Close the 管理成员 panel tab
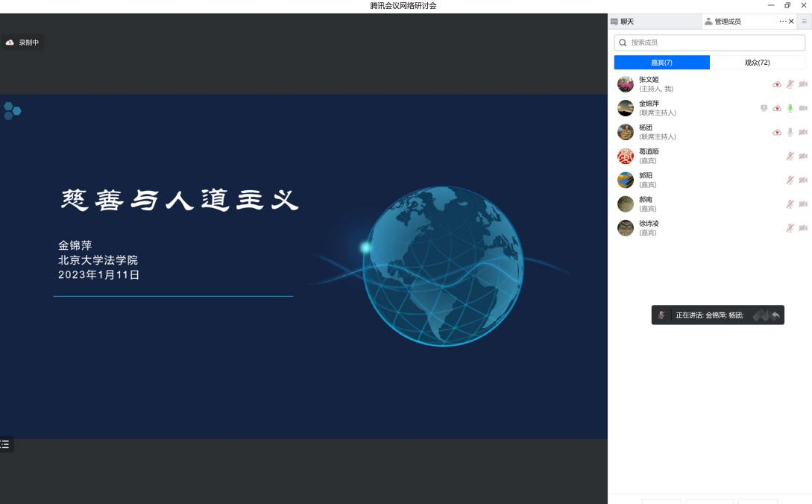This screenshot has height=504, width=812. point(791,22)
